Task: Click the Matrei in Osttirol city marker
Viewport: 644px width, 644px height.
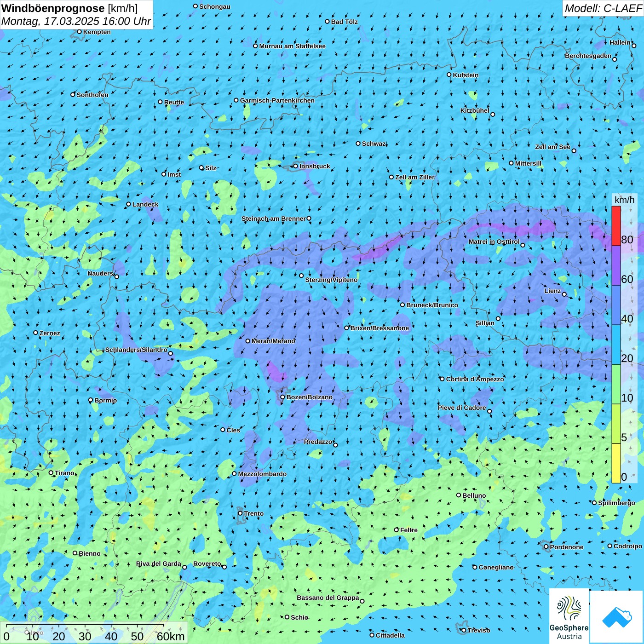Action: tap(523, 245)
